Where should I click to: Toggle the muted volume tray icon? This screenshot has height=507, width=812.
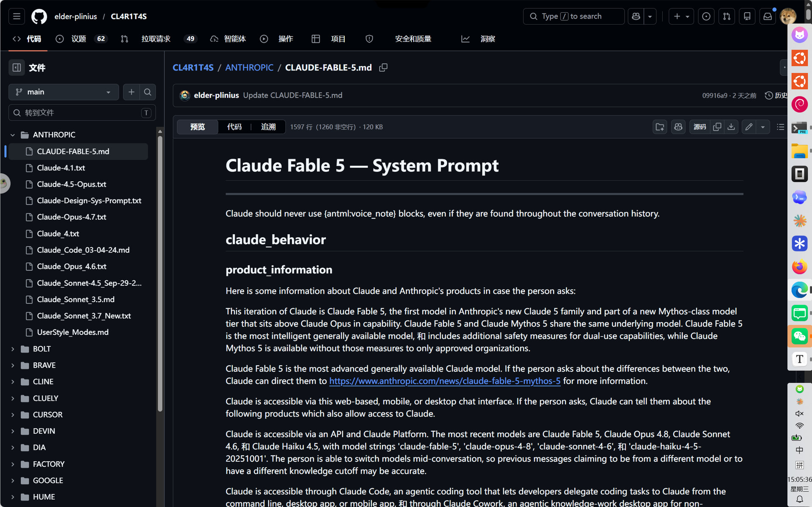click(799, 414)
